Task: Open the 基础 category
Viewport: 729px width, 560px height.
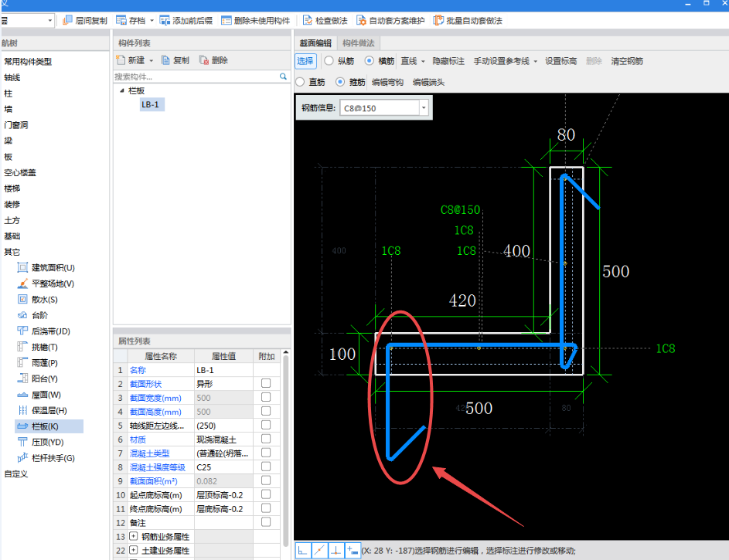Action: tap(12, 236)
